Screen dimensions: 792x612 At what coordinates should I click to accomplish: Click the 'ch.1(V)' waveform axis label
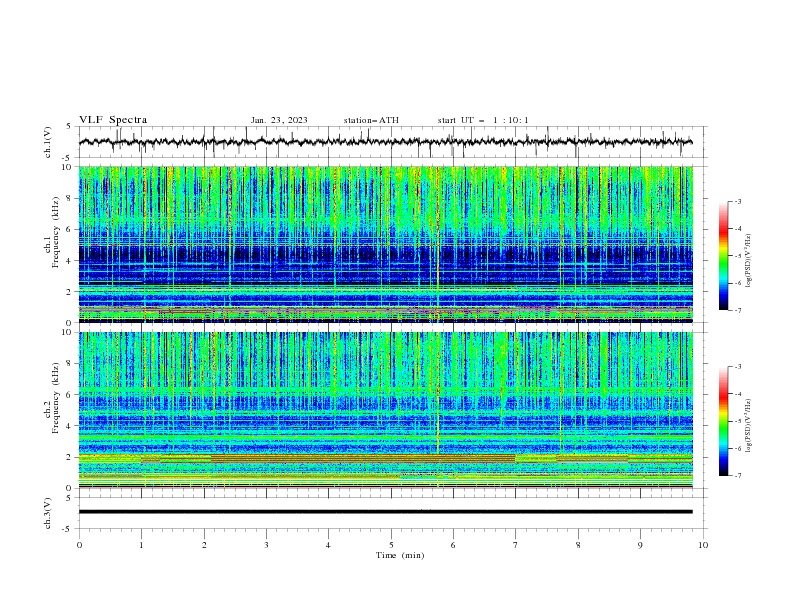47,142
